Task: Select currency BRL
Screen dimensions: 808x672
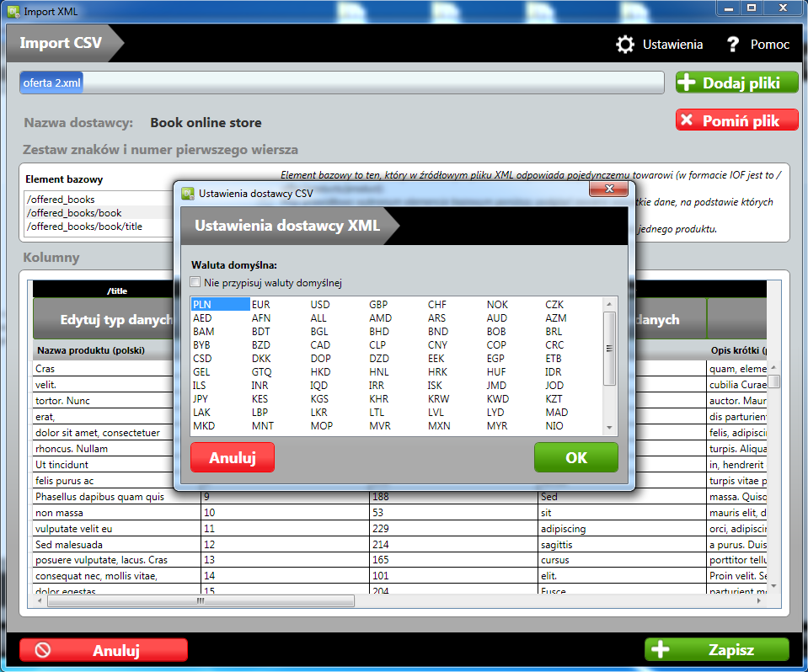Action: (554, 332)
